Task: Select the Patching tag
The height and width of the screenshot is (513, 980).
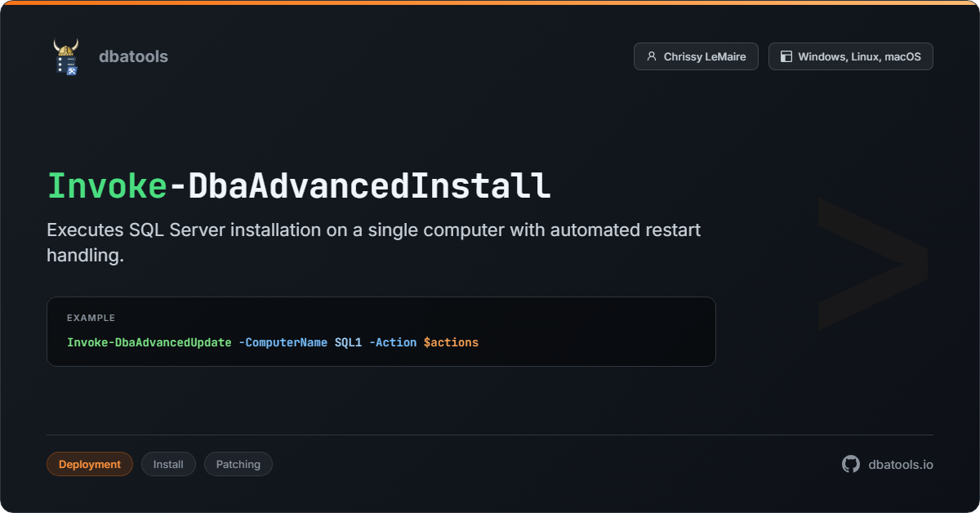Action: point(238,464)
